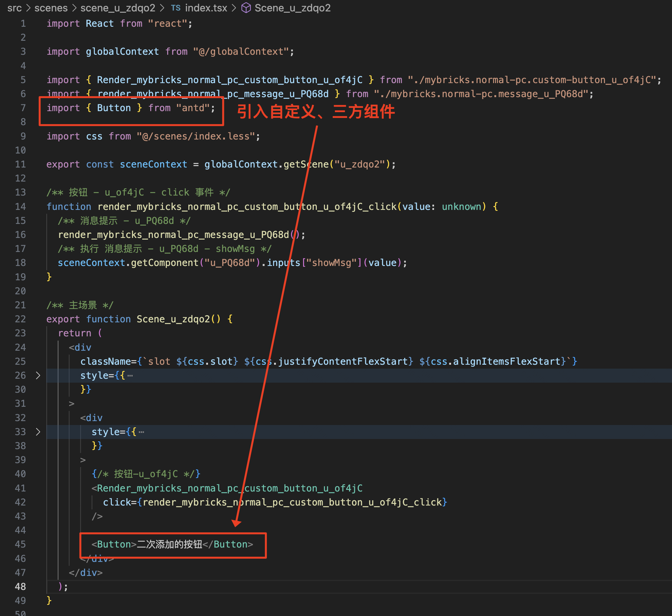Select 'Scene_u_zdqo2' symbol breadcrumb
The height and width of the screenshot is (616, 672).
293,8
